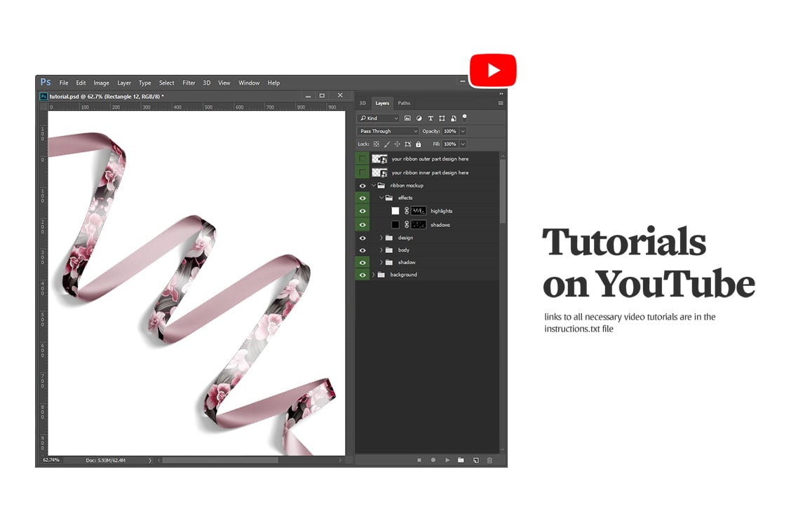Open the Opacity value dropdown
Screen dimensions: 798x532
[462, 130]
